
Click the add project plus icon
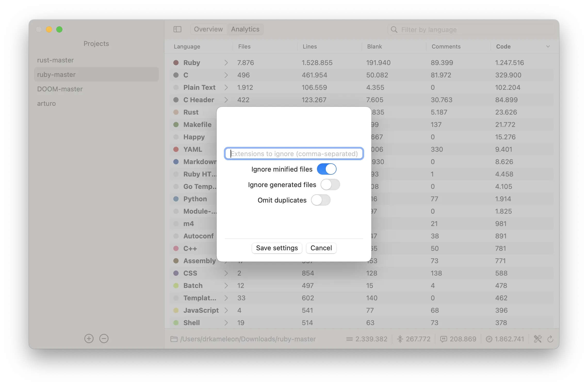89,338
